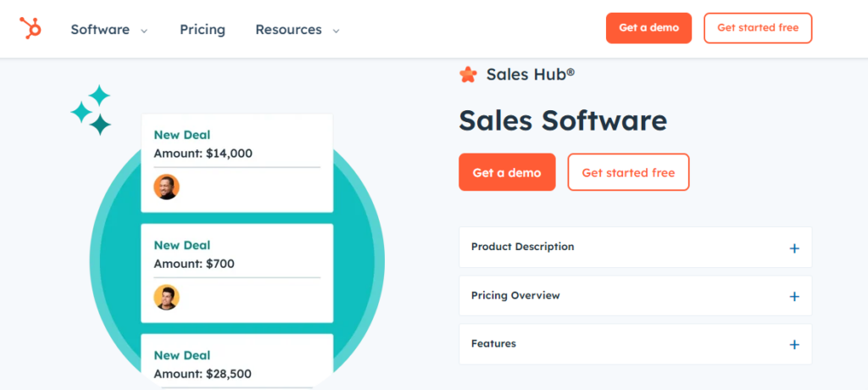Click Get started free below Sales Software

pyautogui.click(x=628, y=172)
